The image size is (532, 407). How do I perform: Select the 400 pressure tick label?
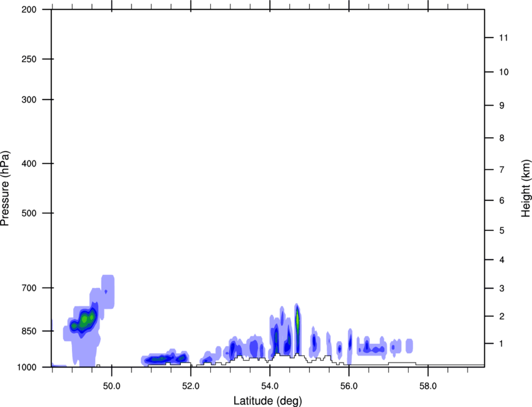click(x=29, y=163)
